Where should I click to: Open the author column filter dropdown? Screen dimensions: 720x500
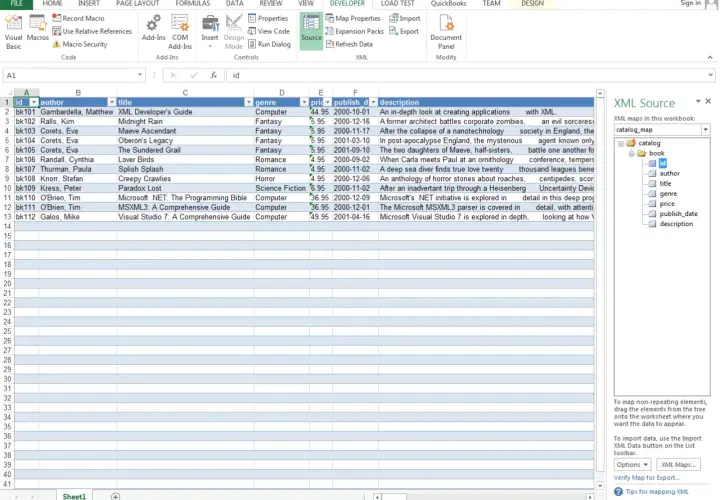112,102
